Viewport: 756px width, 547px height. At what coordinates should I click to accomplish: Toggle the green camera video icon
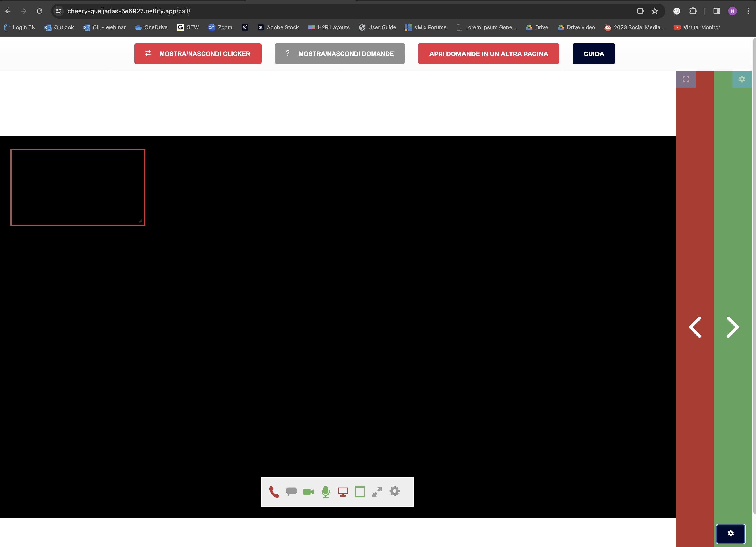309,492
